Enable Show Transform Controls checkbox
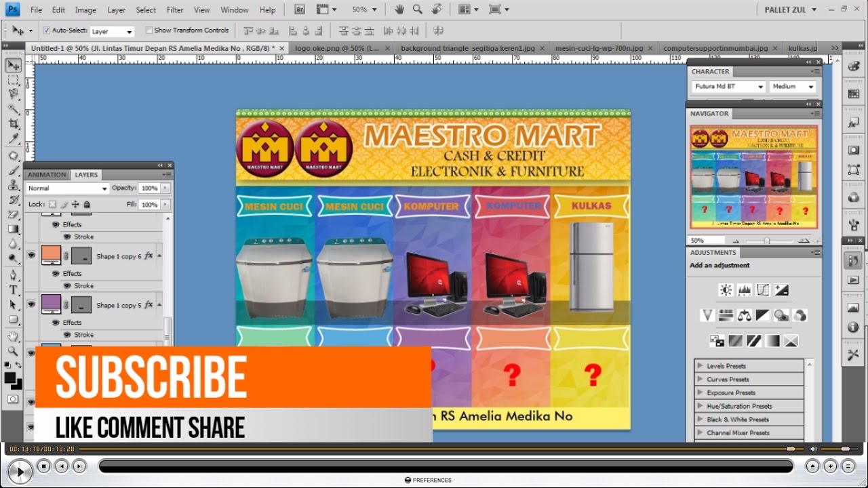868x488 pixels. [149, 30]
